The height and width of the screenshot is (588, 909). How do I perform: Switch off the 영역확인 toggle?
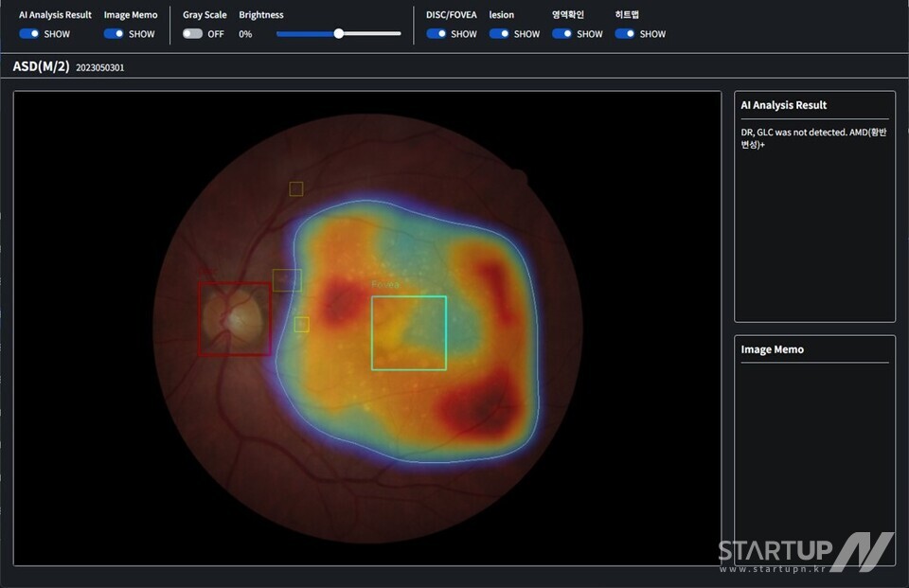pos(562,34)
